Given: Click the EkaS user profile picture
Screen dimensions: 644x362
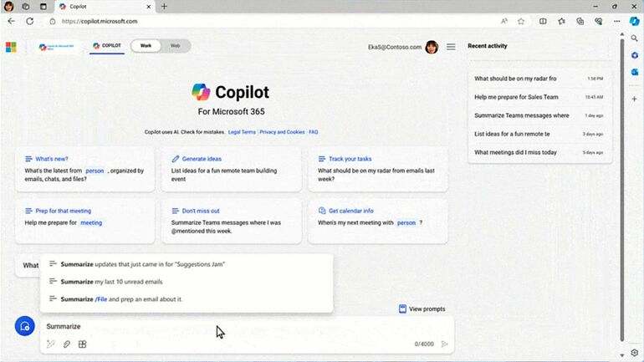Looking at the screenshot, I should 432,47.
